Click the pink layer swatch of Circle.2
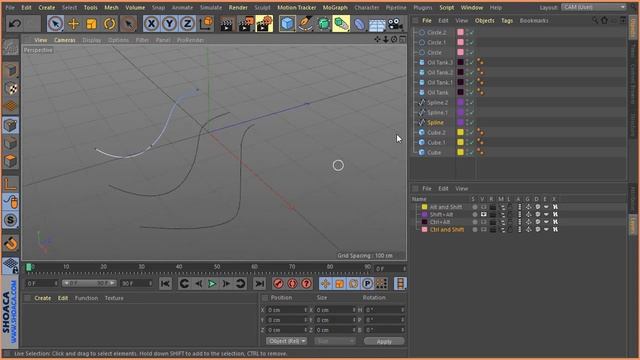This screenshot has height=360, width=640. click(460, 32)
